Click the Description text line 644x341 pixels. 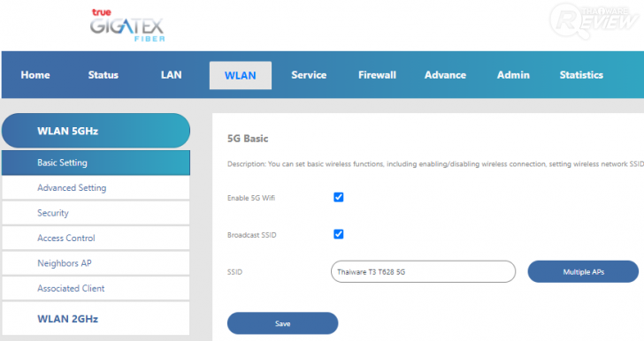tap(435, 164)
